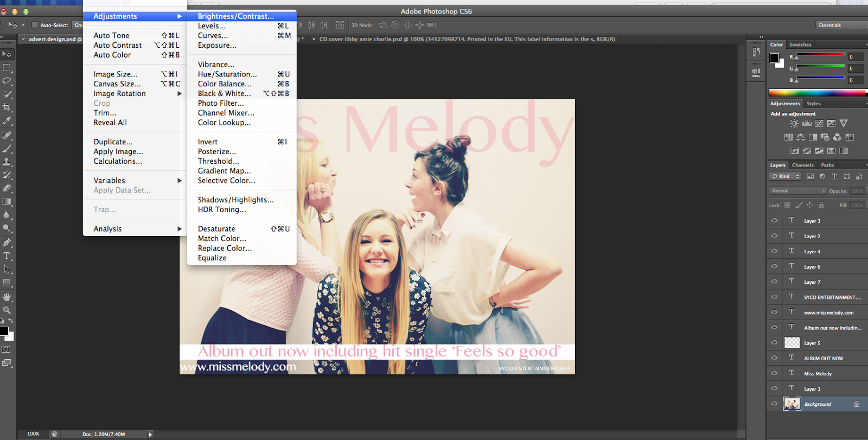Open the layer blend mode Normal dropdown

[797, 190]
